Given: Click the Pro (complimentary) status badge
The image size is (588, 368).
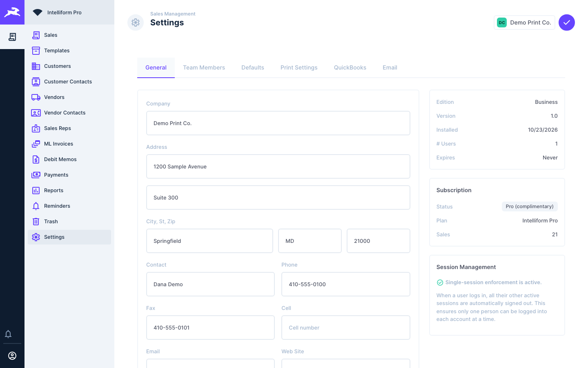Looking at the screenshot, I should [x=530, y=206].
